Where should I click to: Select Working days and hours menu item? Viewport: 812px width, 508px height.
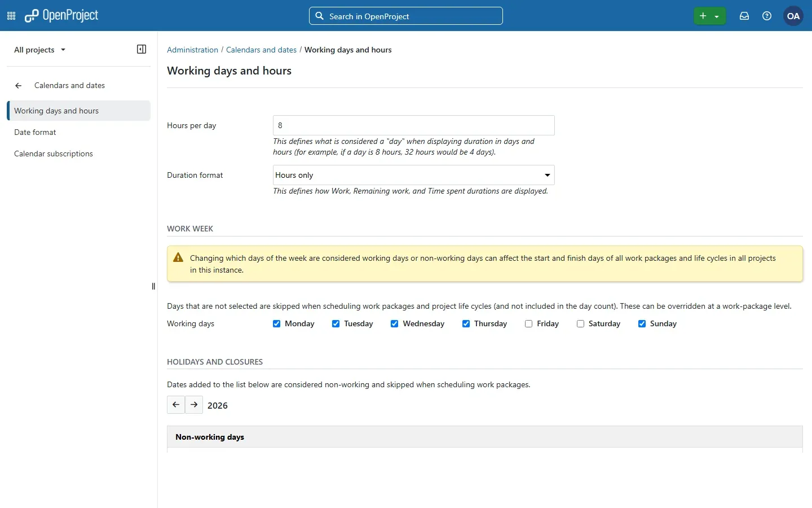pos(79,111)
